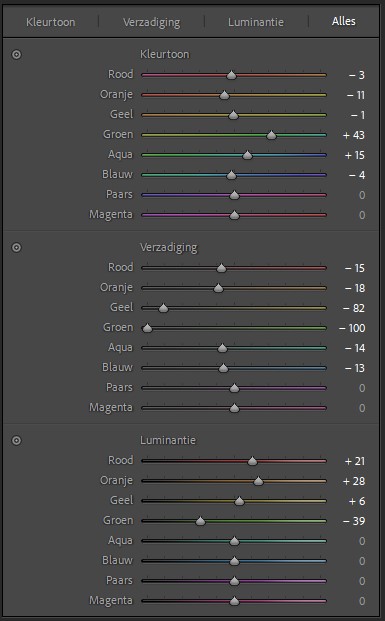Image resolution: width=385 pixels, height=621 pixels.
Task: Click the Rood label under Verzadiging
Action: tap(120, 267)
